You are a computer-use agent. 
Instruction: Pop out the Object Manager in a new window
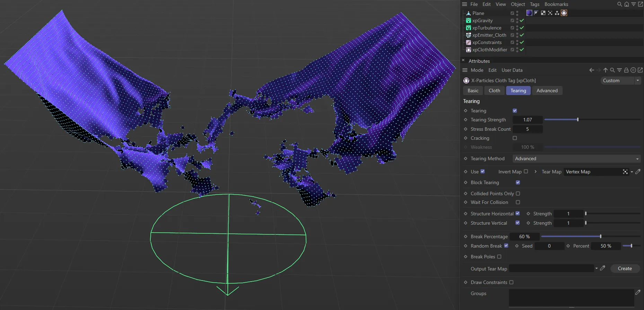point(641,4)
